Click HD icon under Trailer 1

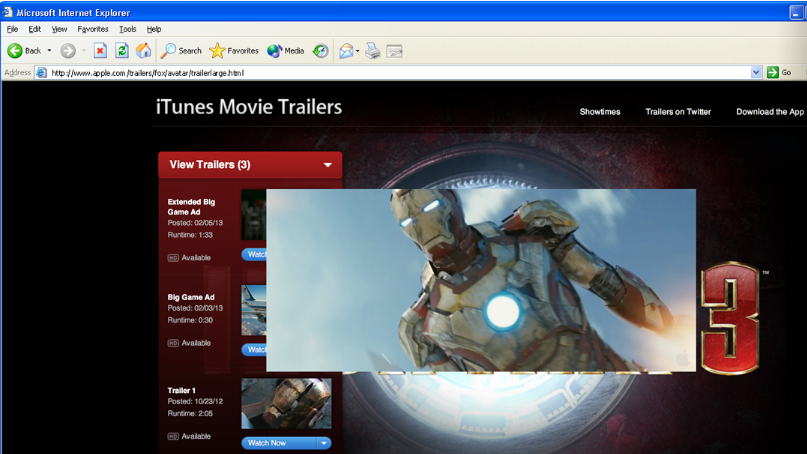click(x=173, y=436)
